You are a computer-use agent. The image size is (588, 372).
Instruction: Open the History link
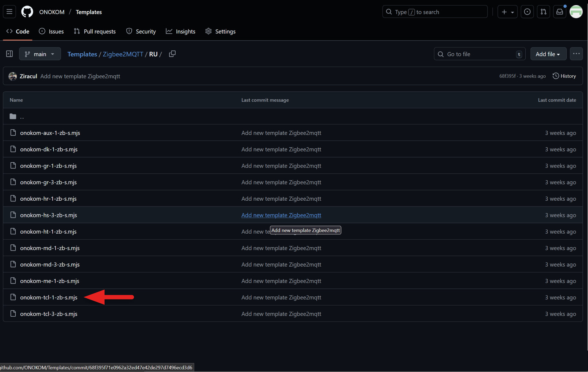click(x=564, y=76)
